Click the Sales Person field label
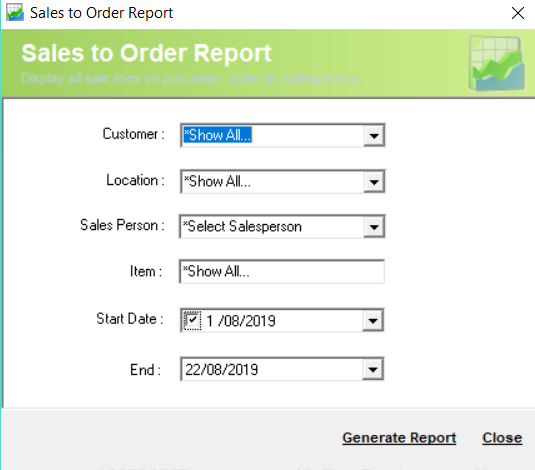 coord(122,225)
